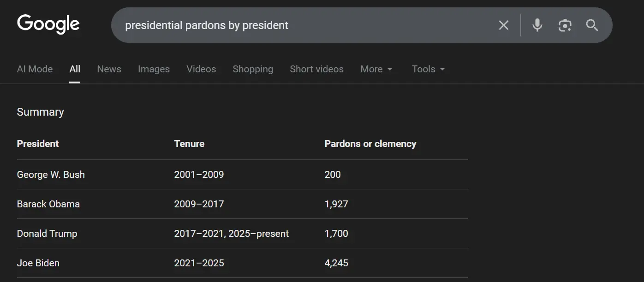The image size is (644, 282).
Task: Go to the Images tab
Action: click(x=154, y=69)
